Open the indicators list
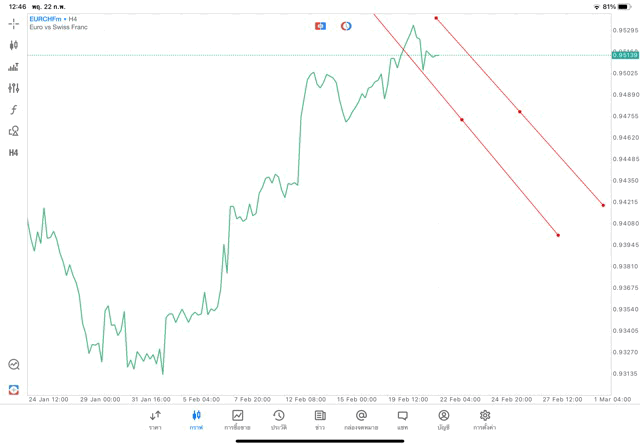 coord(14,67)
